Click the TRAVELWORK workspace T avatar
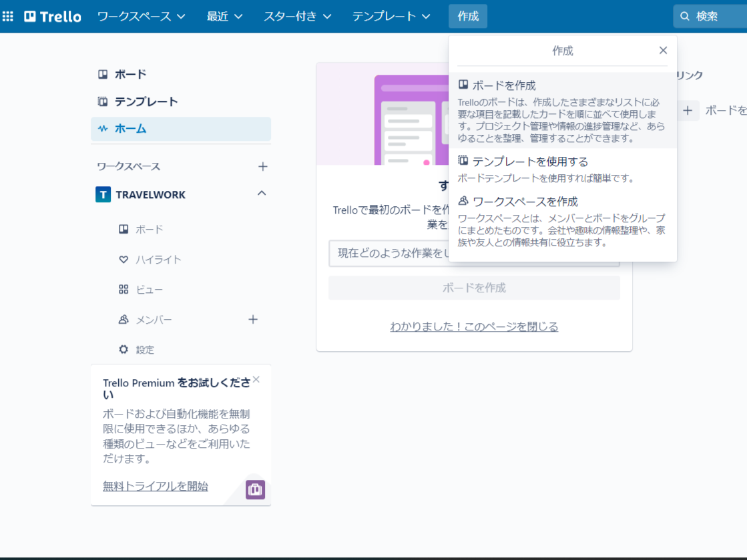747x560 pixels. pyautogui.click(x=103, y=194)
